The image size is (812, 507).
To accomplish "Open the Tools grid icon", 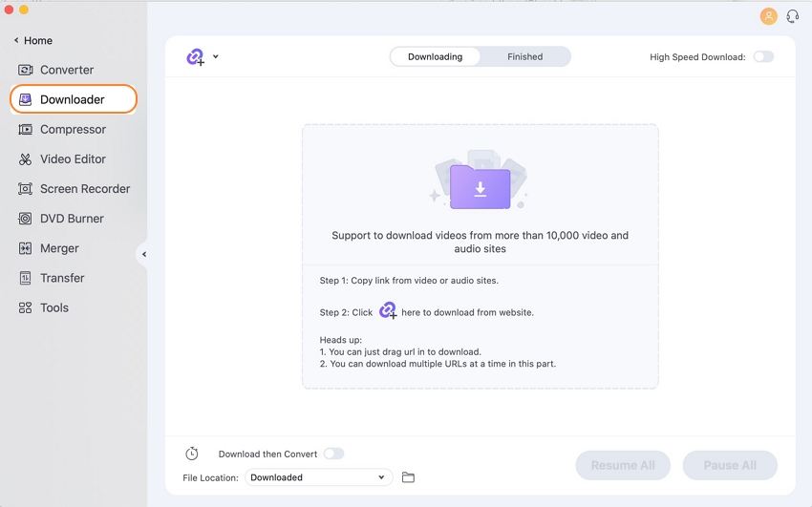I will [25, 307].
